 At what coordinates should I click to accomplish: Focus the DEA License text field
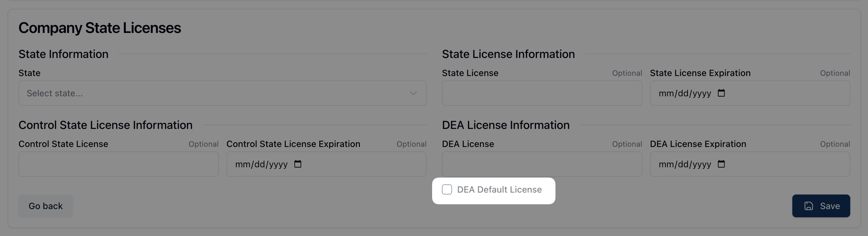tap(541, 164)
